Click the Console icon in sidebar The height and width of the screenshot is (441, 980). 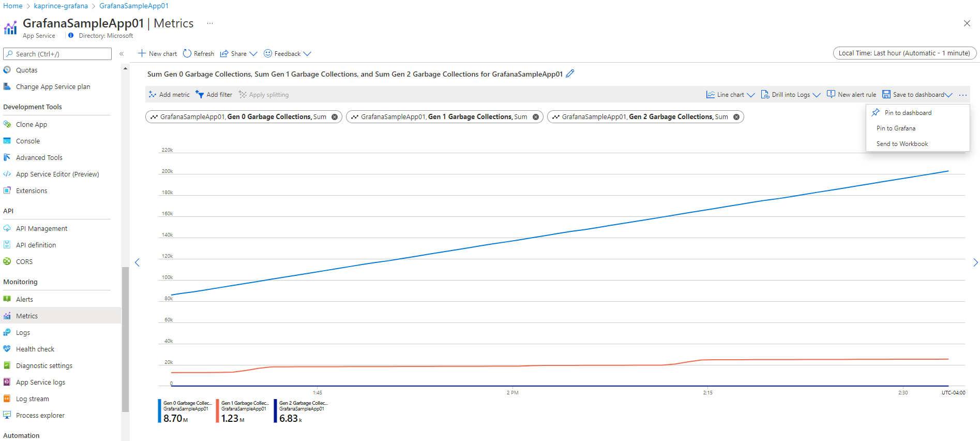tap(7, 141)
